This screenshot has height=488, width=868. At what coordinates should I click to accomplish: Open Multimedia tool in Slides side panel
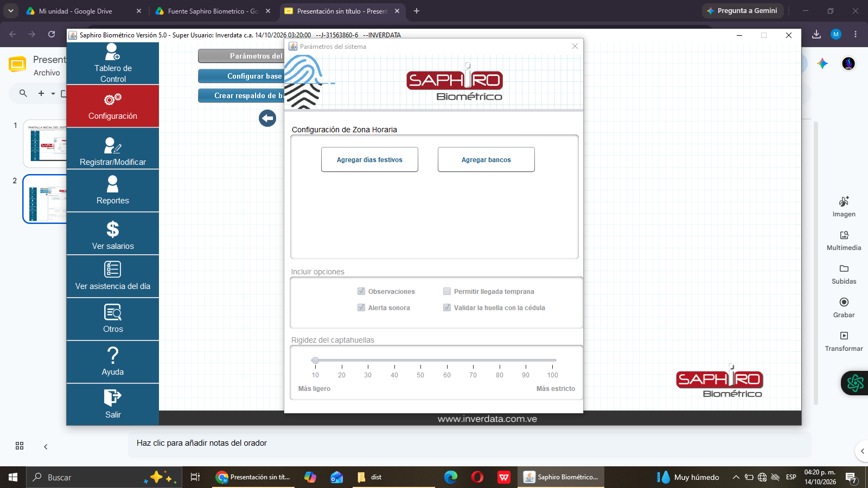844,240
